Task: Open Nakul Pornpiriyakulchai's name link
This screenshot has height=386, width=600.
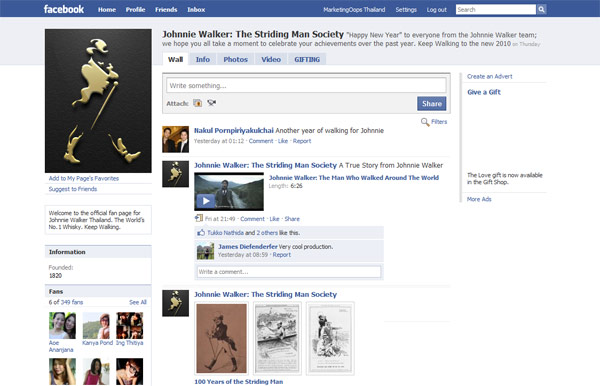Action: (233, 130)
